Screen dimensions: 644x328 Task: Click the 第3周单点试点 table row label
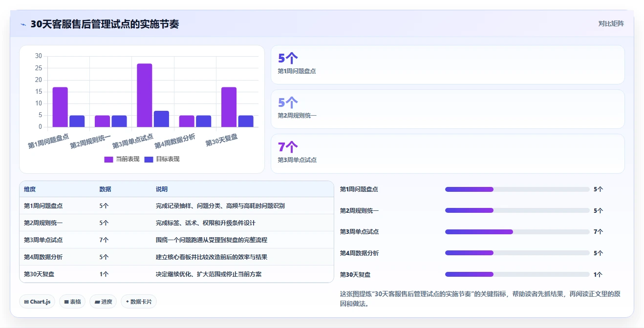click(x=43, y=240)
